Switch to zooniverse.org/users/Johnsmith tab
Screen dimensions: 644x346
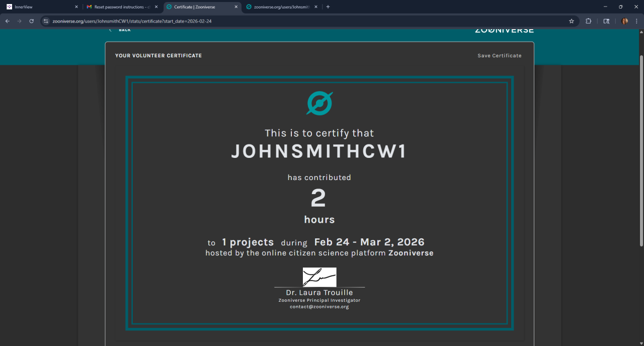[282, 7]
